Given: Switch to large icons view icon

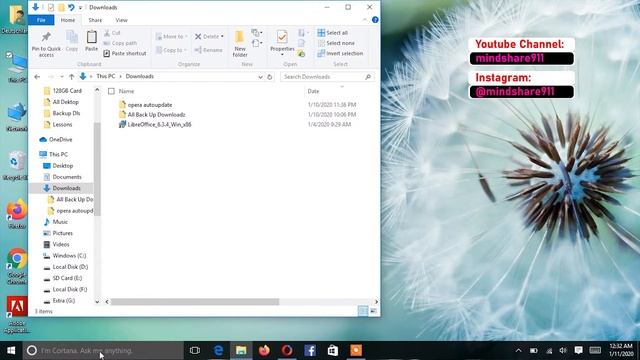Looking at the screenshot, I should click(x=373, y=311).
